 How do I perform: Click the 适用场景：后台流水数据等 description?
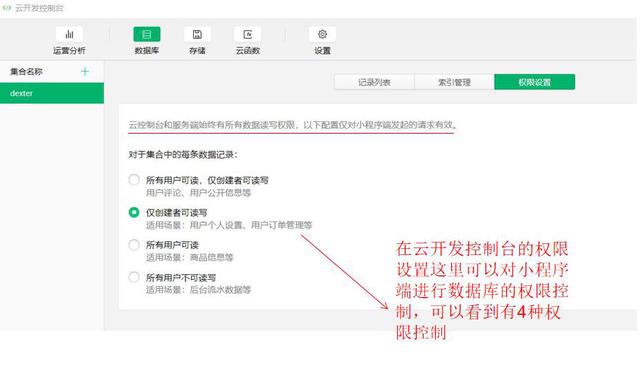pos(198,290)
